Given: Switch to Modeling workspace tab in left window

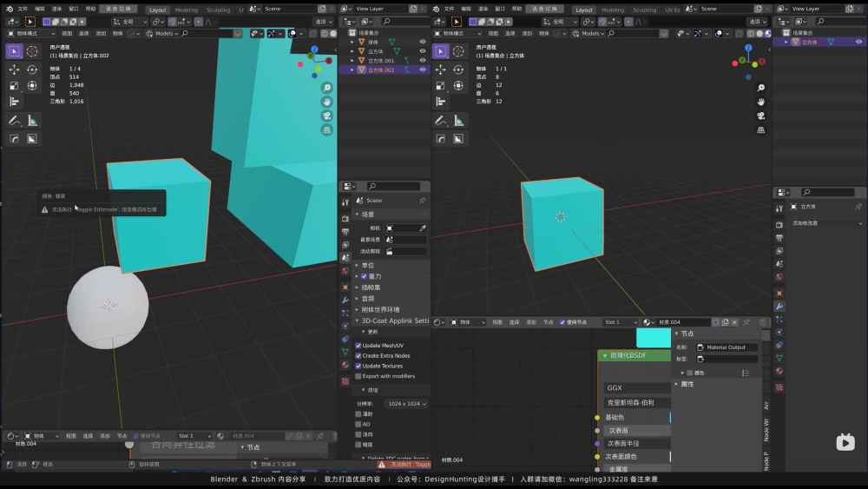Looking at the screenshot, I should coord(186,10).
